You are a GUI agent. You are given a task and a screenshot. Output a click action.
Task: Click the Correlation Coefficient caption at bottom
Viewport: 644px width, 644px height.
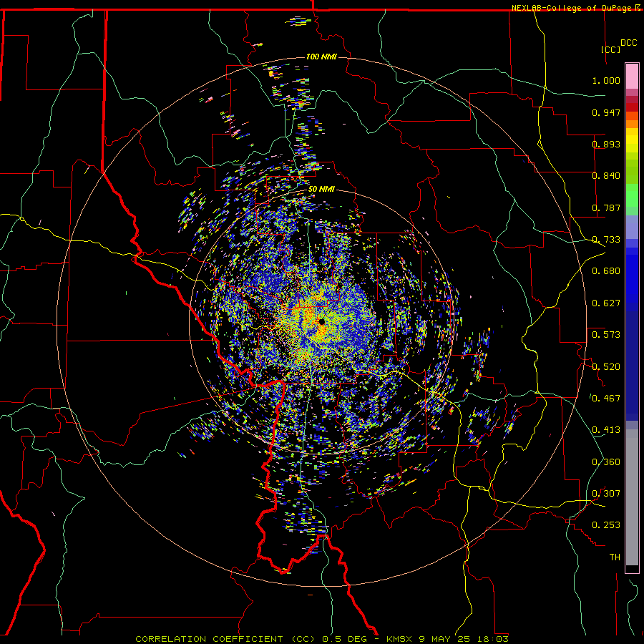click(x=322, y=639)
